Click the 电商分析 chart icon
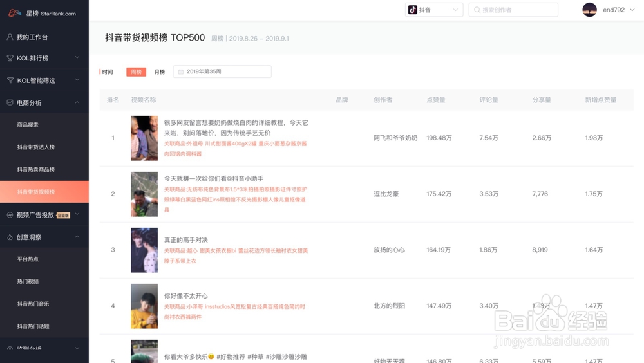Viewport: 644px width, 363px height. (x=10, y=103)
